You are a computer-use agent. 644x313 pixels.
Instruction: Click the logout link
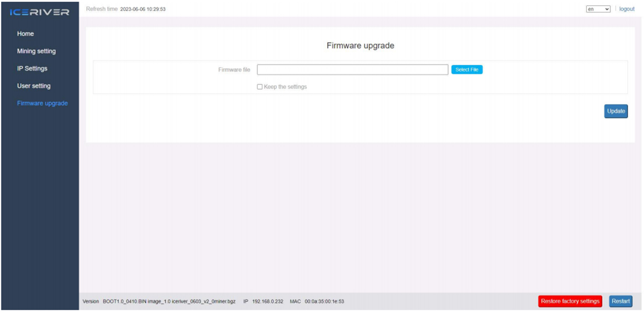(x=626, y=9)
